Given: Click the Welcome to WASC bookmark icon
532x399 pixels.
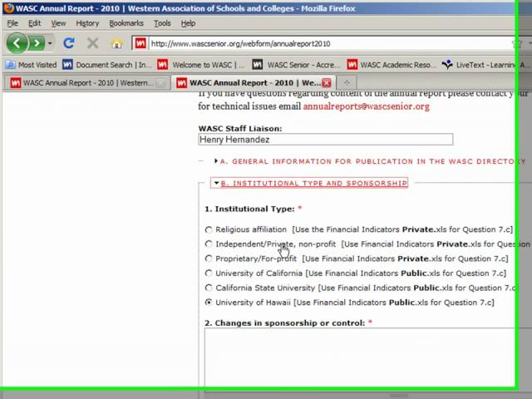Looking at the screenshot, I should [x=163, y=65].
